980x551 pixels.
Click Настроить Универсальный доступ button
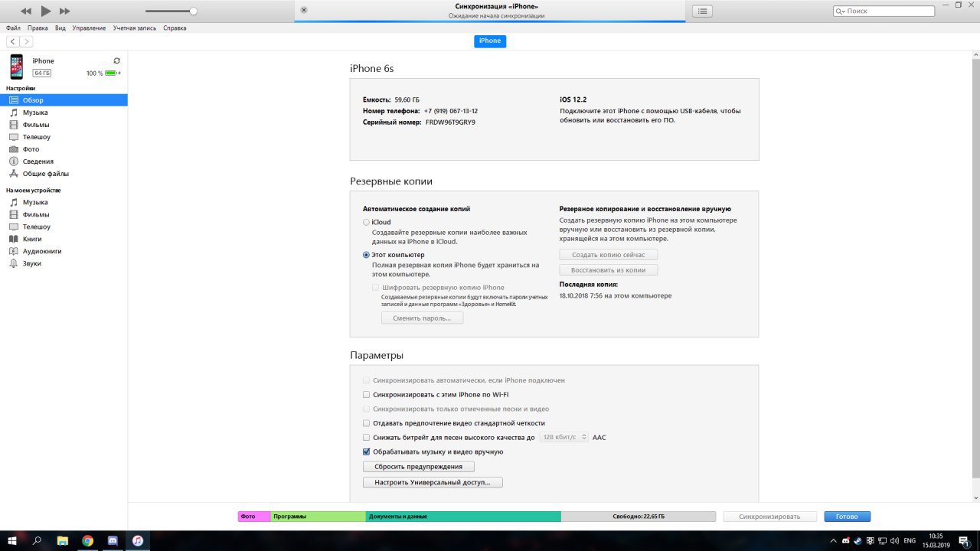point(433,482)
